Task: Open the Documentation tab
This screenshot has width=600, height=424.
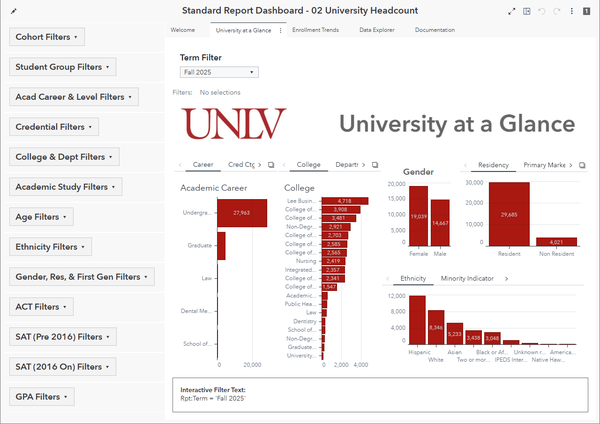Action: [x=435, y=30]
